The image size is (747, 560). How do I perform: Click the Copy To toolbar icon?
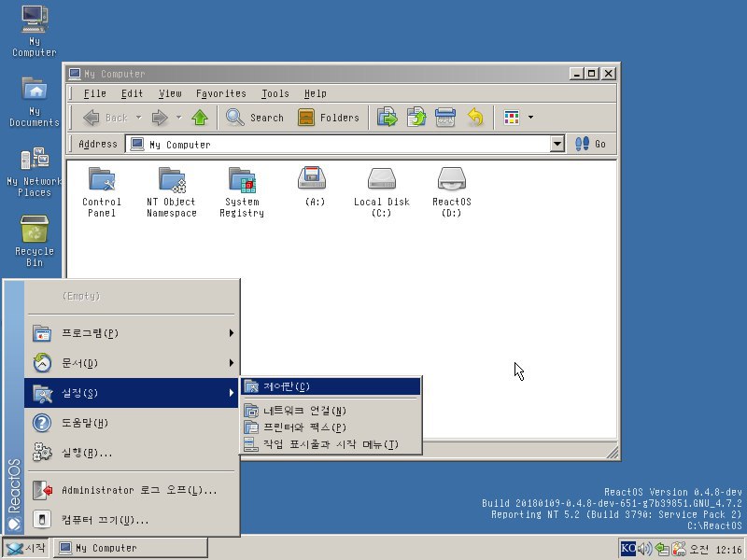coord(416,118)
